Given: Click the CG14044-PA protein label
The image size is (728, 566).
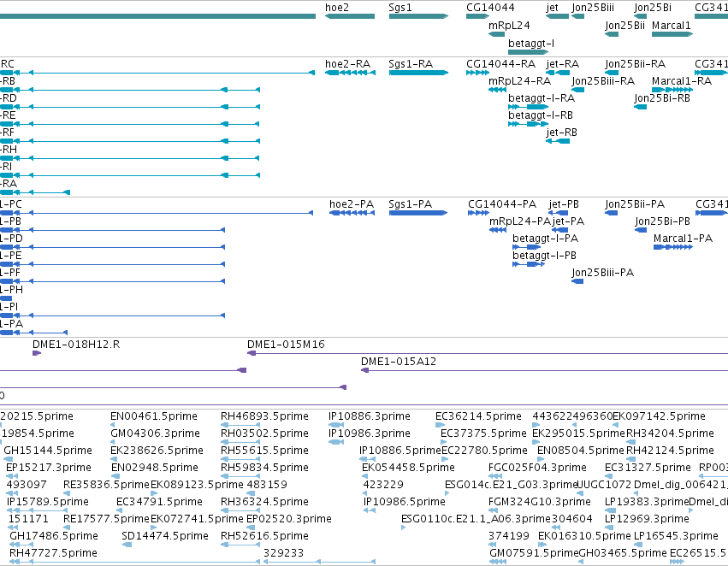Looking at the screenshot, I should coord(502,204).
